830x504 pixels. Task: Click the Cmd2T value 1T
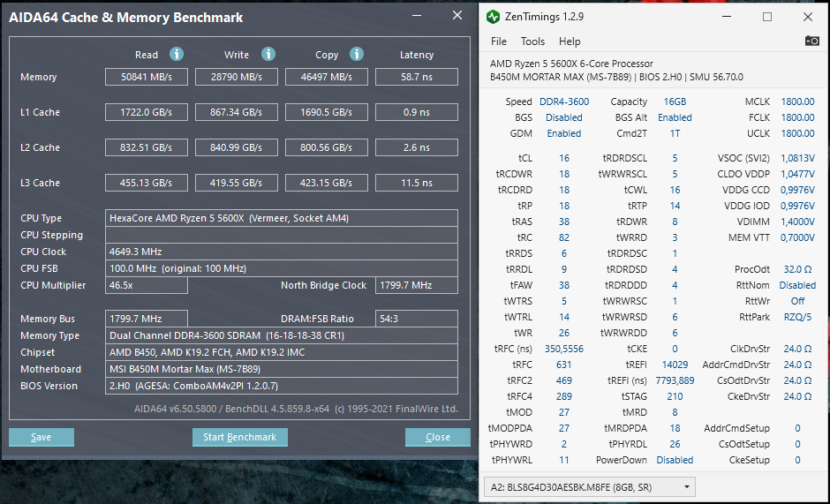tap(675, 133)
